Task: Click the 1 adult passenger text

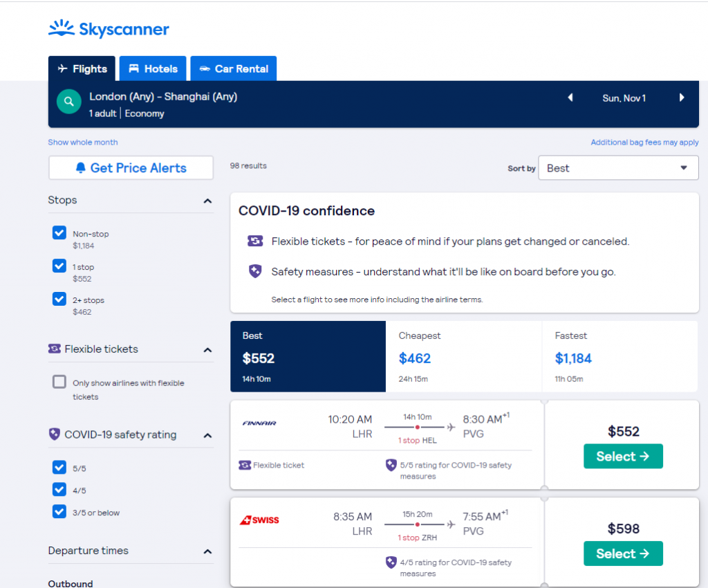Action: [x=102, y=113]
